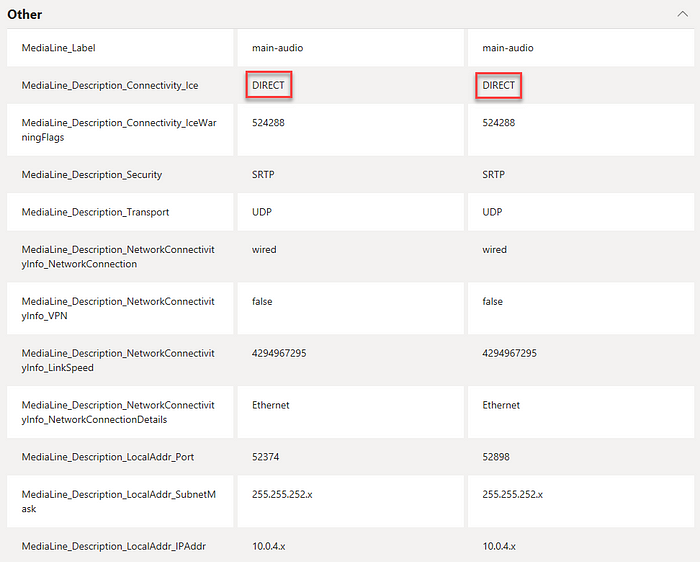Collapse the Other section chevron
700x562 pixels.
pos(682,14)
